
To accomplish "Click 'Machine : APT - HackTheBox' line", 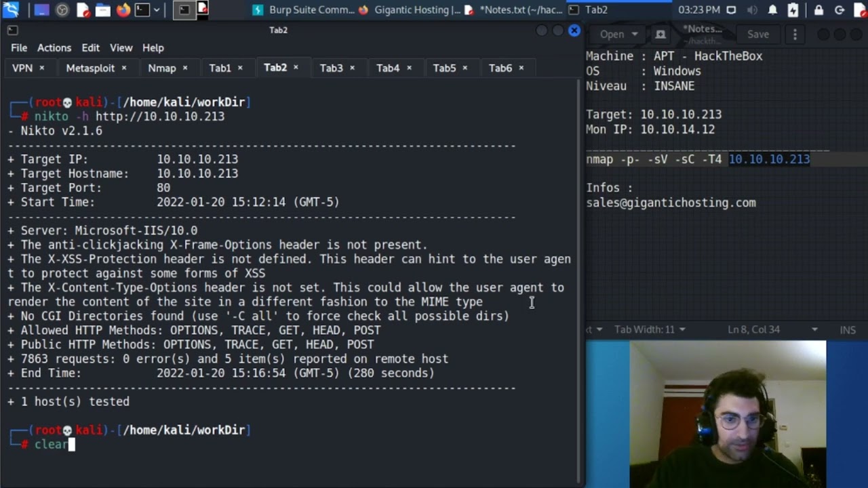I will (x=674, y=56).
